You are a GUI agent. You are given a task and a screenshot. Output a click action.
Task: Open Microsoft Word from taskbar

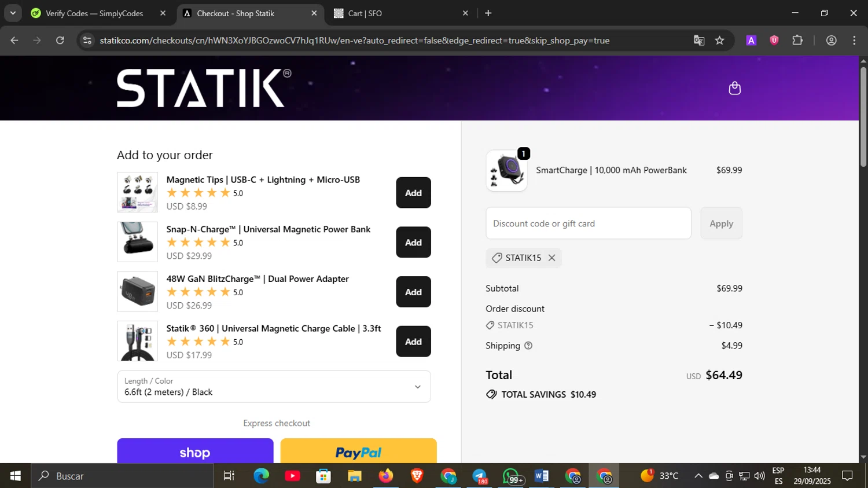click(542, 476)
